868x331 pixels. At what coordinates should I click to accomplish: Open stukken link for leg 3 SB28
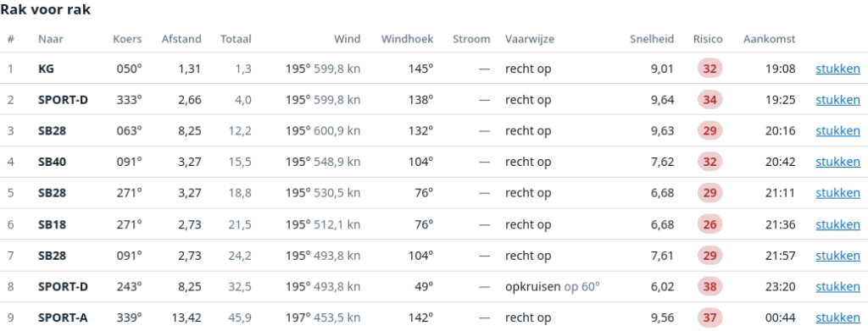coord(837,131)
